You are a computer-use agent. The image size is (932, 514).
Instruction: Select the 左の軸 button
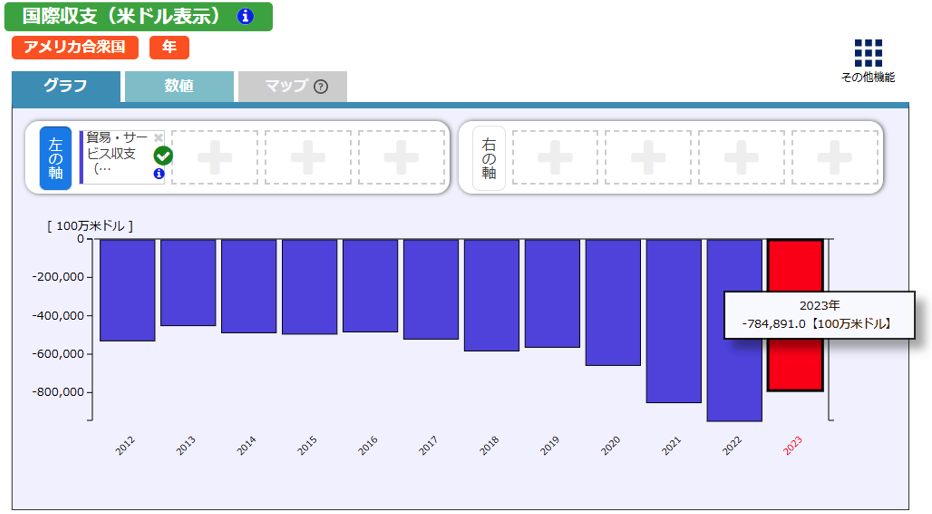click(55, 157)
